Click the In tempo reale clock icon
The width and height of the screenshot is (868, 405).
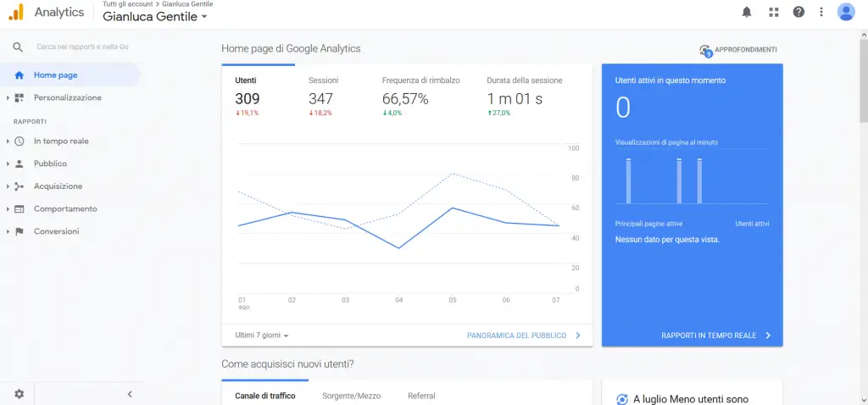(x=19, y=141)
